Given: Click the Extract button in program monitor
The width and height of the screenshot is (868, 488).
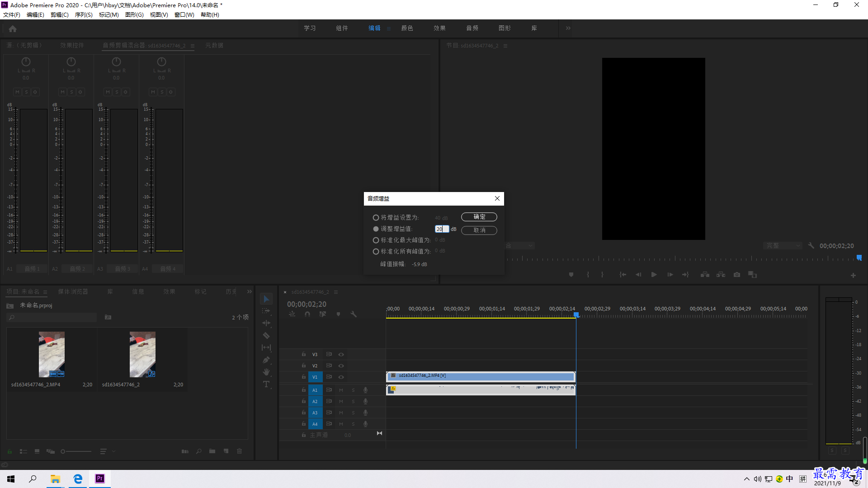Looking at the screenshot, I should coord(721,275).
